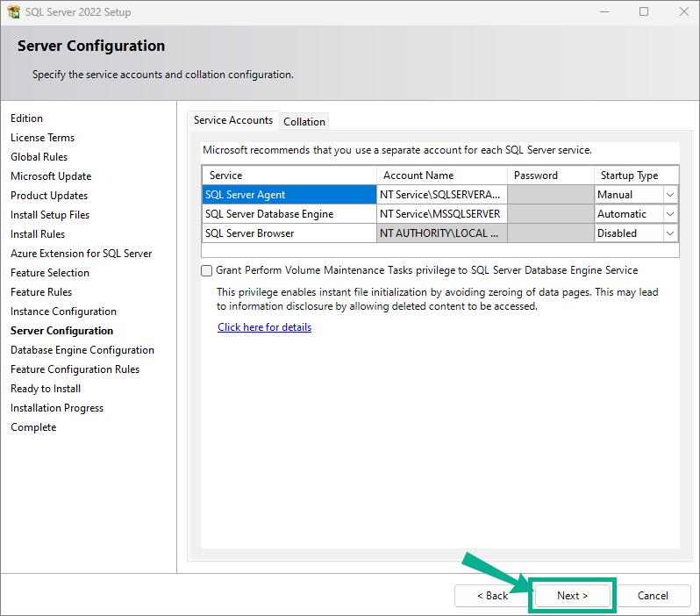Select the SQL Server Agent service row
The image size is (700, 616).
[289, 195]
